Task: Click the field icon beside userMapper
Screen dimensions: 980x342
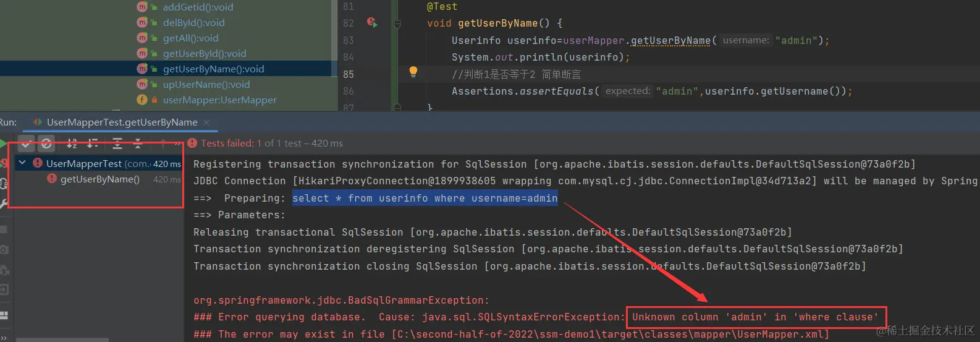Action: click(142, 100)
